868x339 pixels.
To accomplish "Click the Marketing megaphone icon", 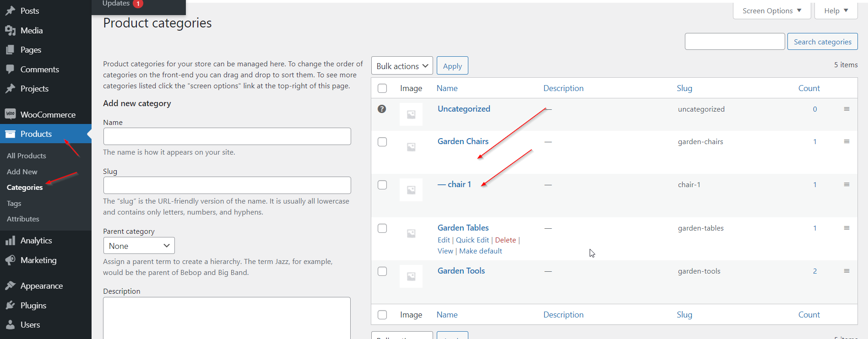I will tap(10, 260).
